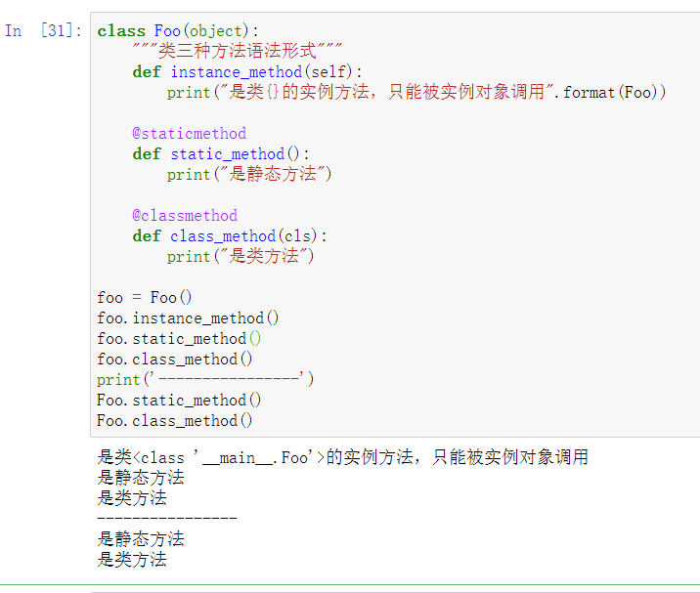
Task: Click the @classmethod decorator
Action: pos(185,216)
